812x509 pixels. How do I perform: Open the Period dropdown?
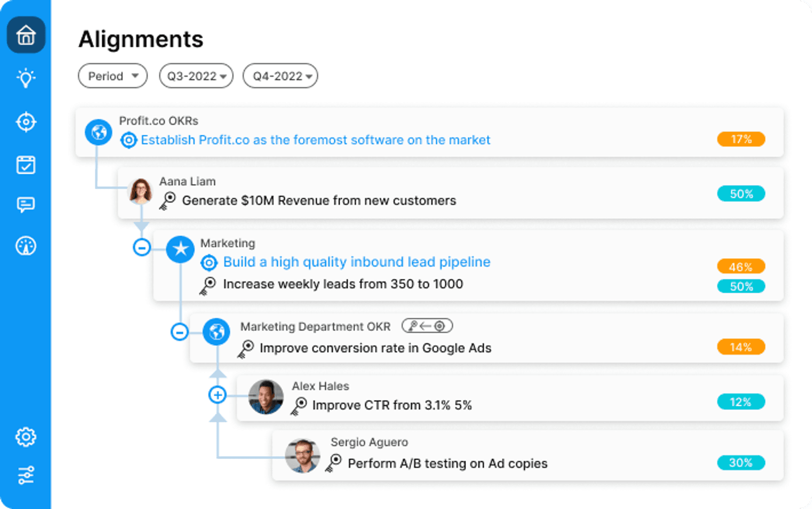click(x=112, y=76)
